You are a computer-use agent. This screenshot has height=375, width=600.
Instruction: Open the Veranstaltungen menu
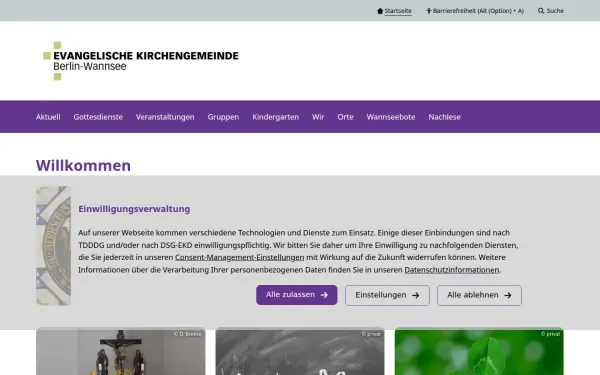click(x=165, y=117)
